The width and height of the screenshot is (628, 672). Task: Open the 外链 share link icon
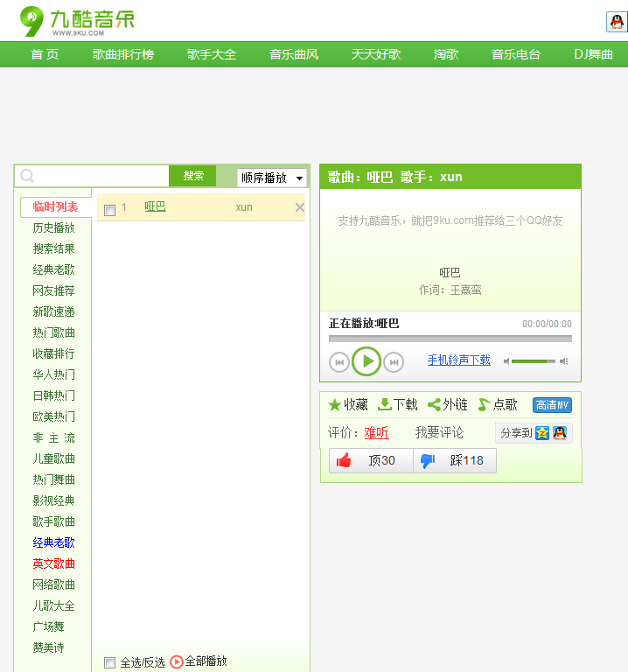tap(434, 405)
